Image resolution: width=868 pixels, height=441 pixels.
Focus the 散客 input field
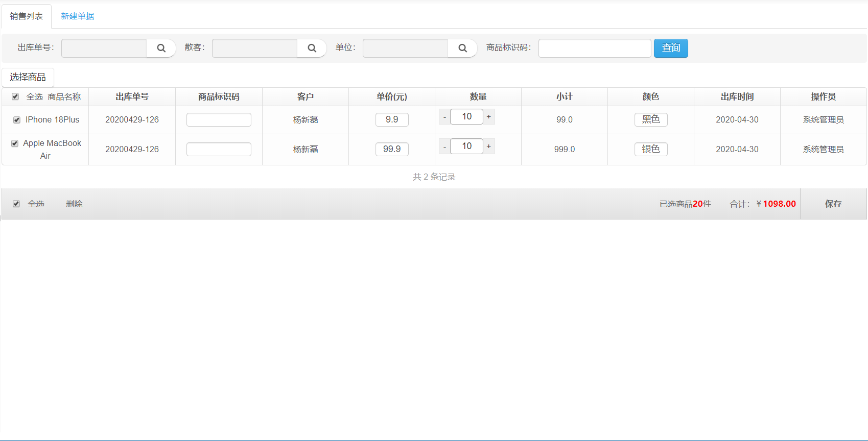(254, 48)
